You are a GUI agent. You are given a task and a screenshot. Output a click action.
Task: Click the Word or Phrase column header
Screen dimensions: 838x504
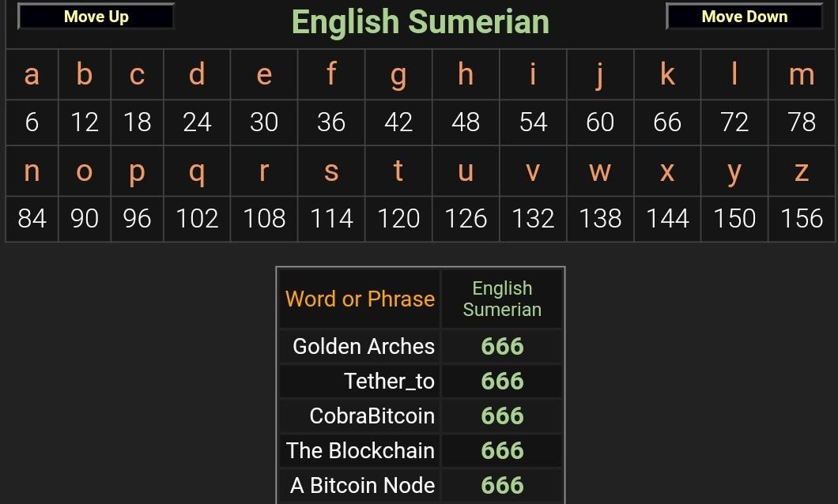(360, 299)
